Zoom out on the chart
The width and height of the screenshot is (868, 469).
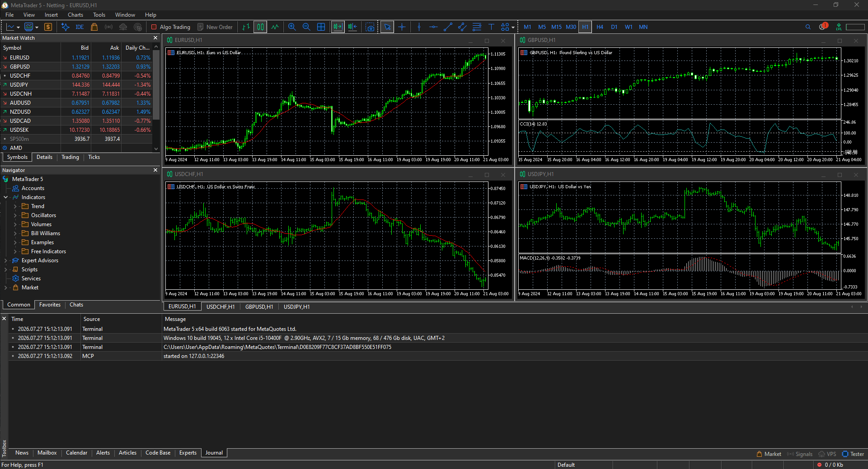[306, 27]
